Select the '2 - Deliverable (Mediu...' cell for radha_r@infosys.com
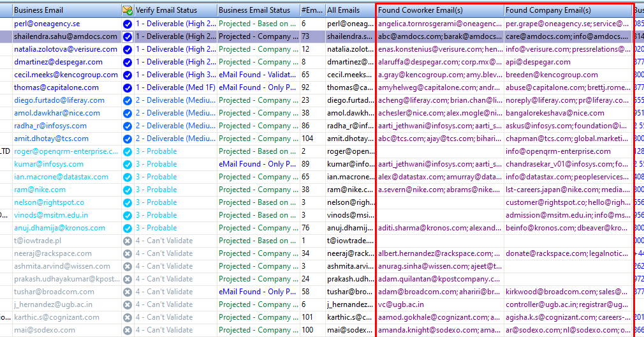Viewport: 644px width, 337px height. click(x=175, y=126)
